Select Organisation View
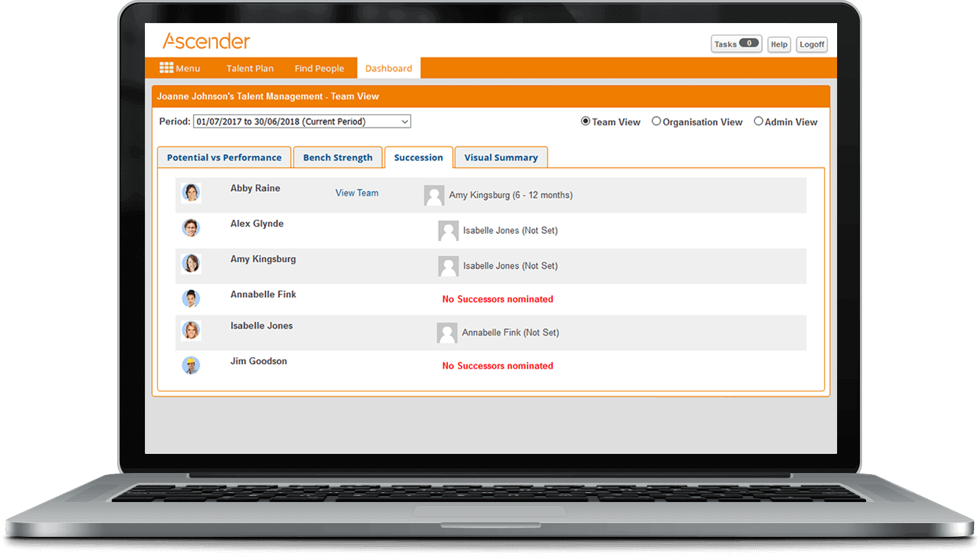Image resolution: width=980 pixels, height=556 pixels. 657,121
